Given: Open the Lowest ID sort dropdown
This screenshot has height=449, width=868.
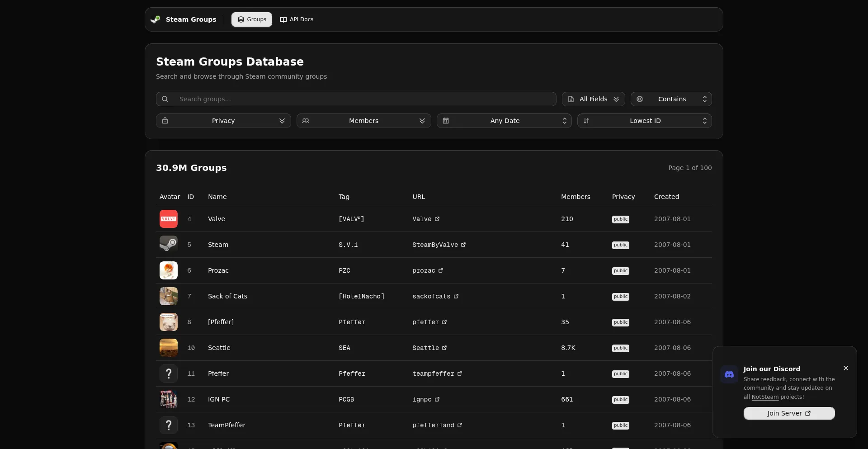Looking at the screenshot, I should (645, 121).
